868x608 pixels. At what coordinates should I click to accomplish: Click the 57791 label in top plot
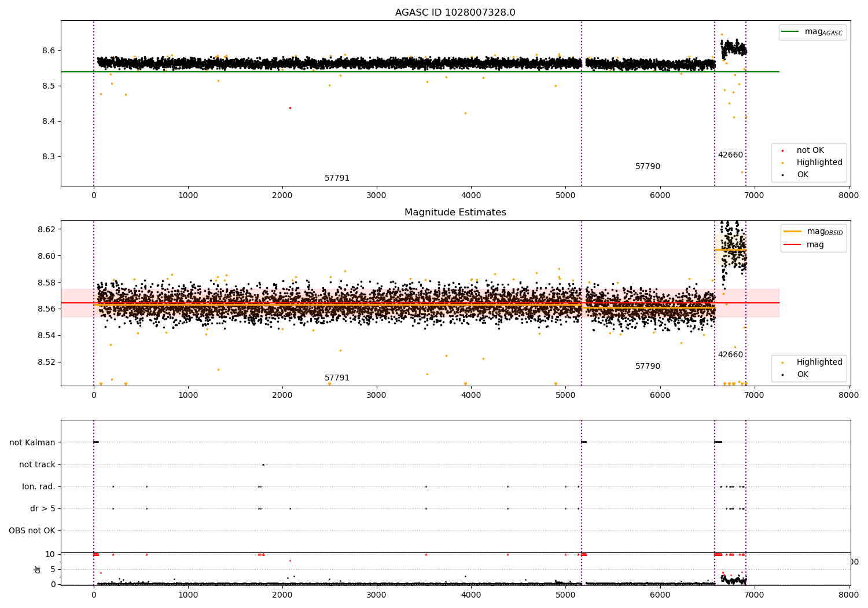pos(337,178)
